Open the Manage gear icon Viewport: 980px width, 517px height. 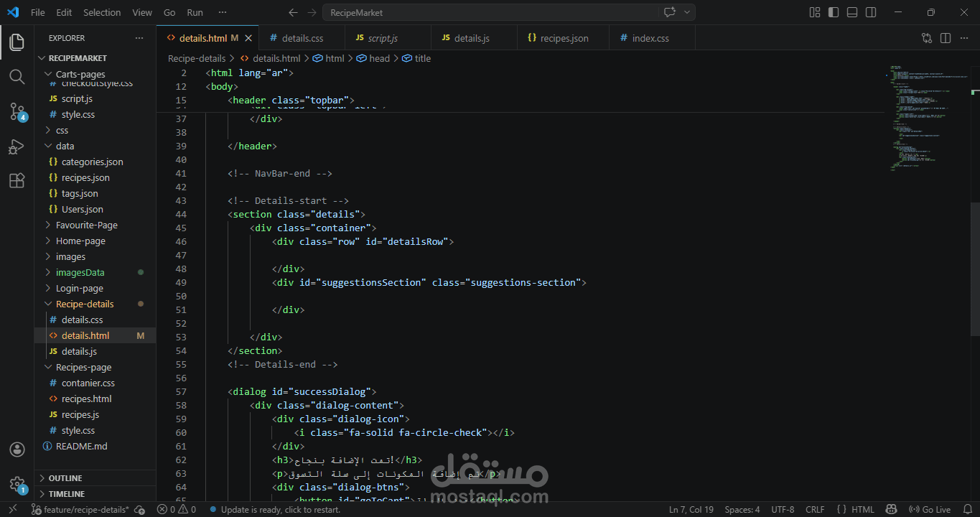tap(17, 485)
